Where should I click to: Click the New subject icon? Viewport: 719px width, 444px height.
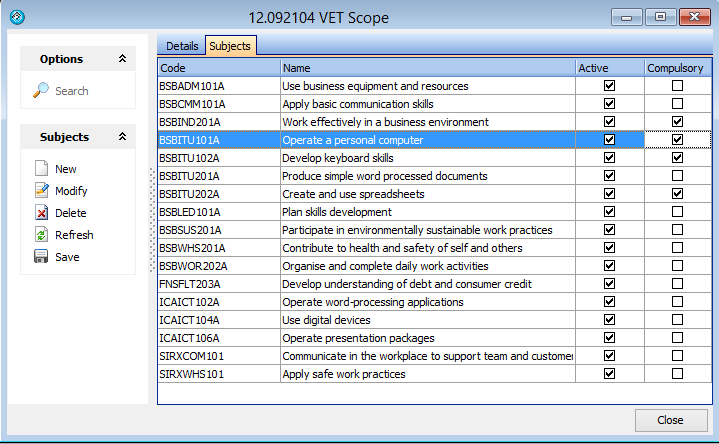coord(41,169)
